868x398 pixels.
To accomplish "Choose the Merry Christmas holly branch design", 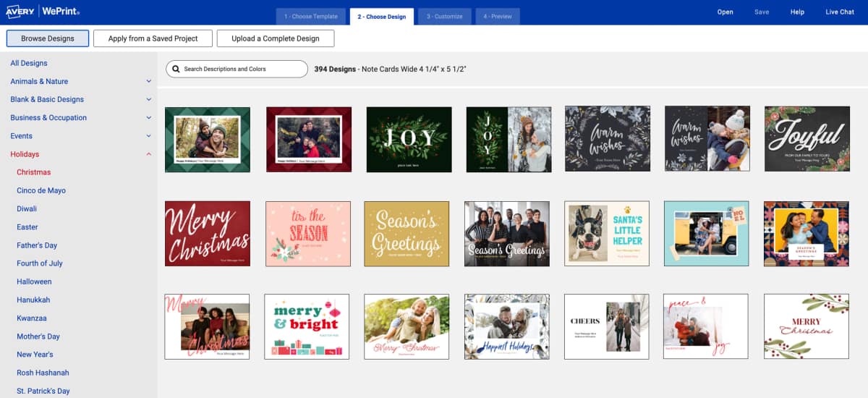I will [x=807, y=326].
